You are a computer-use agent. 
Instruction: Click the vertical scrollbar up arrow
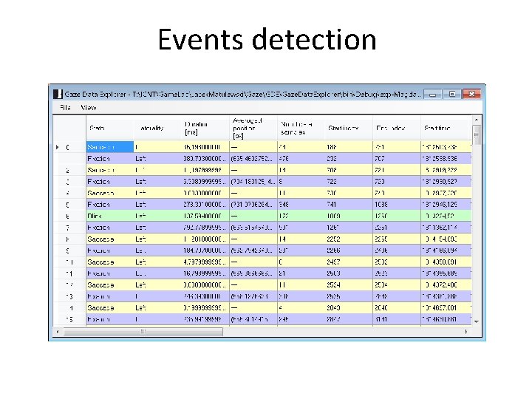(x=477, y=120)
